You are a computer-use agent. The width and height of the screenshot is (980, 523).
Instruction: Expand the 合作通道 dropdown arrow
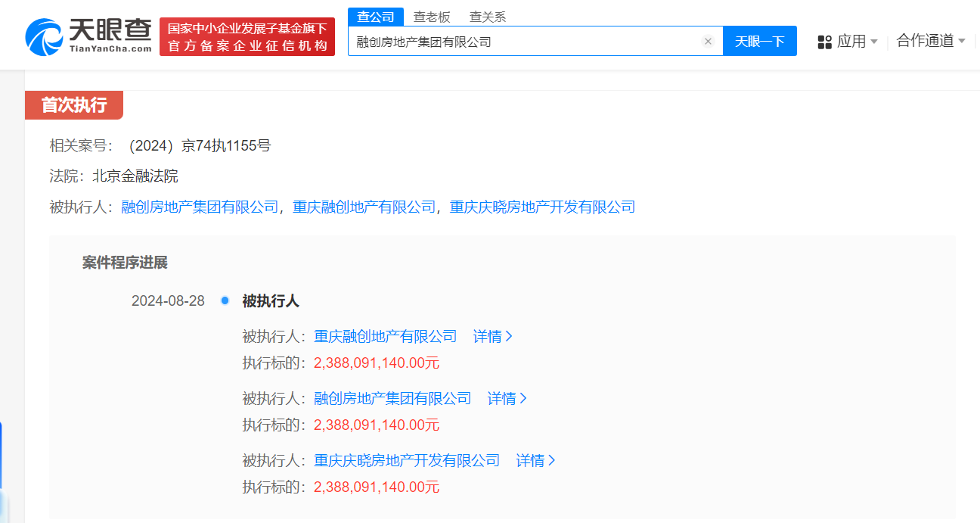pyautogui.click(x=962, y=41)
